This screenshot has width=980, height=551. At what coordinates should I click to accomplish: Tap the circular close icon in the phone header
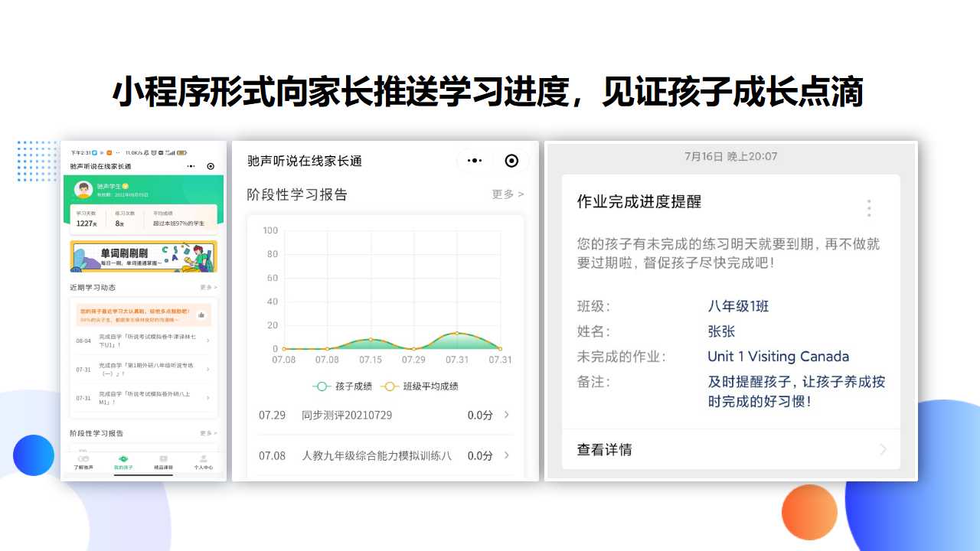tap(211, 166)
